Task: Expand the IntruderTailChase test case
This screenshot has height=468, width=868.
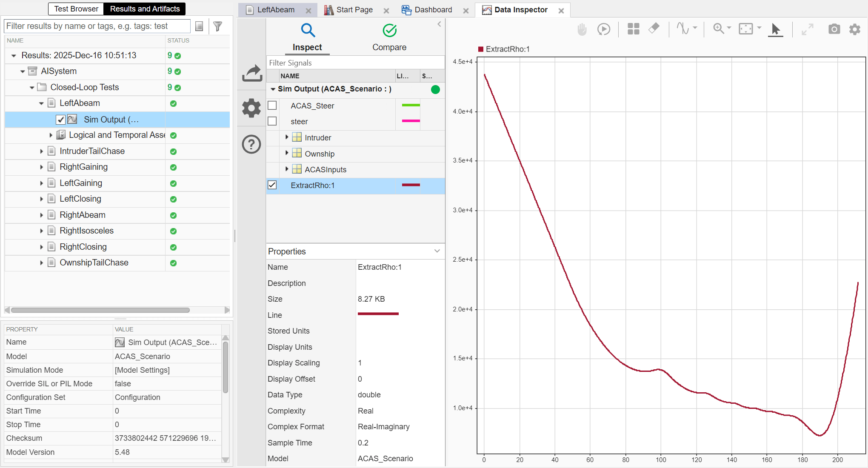Action: 41,151
